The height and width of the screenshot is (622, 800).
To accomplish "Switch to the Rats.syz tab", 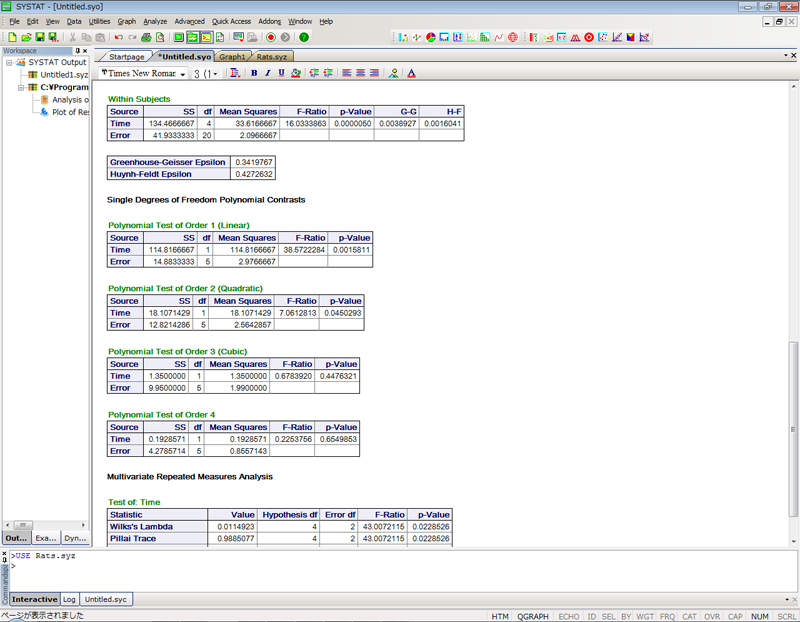I will point(271,57).
